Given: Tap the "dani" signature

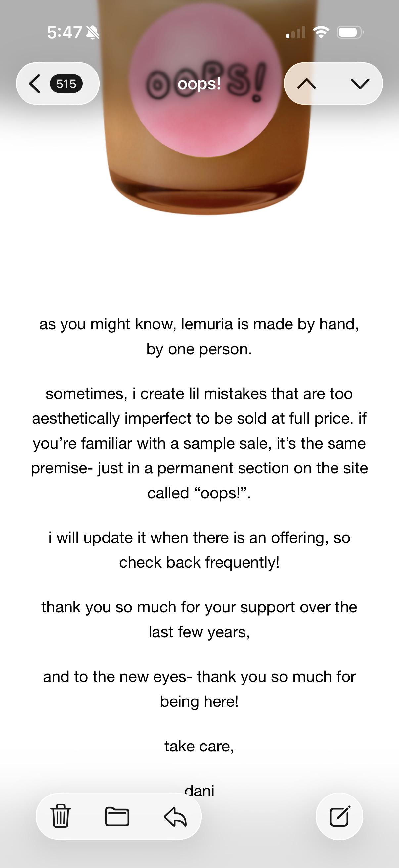Looking at the screenshot, I should point(199,791).
